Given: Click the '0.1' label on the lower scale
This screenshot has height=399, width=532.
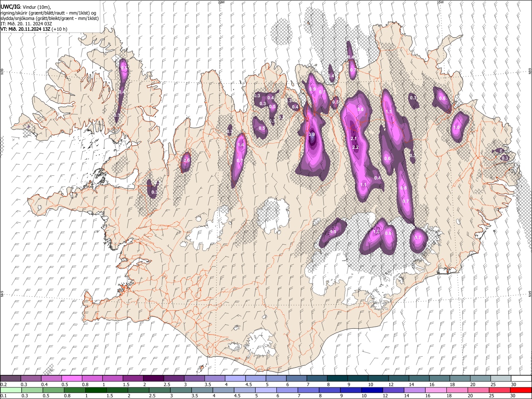Looking at the screenshot, I should pos(3,396).
